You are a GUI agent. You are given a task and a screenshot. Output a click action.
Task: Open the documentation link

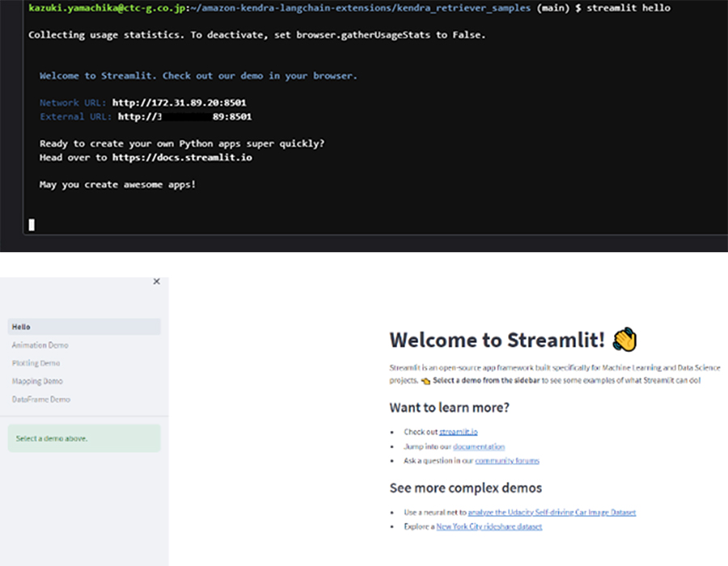tap(479, 447)
